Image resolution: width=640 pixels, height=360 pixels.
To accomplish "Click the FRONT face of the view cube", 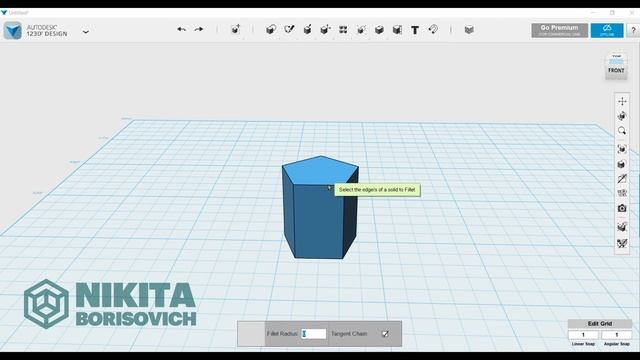I will pos(616,71).
